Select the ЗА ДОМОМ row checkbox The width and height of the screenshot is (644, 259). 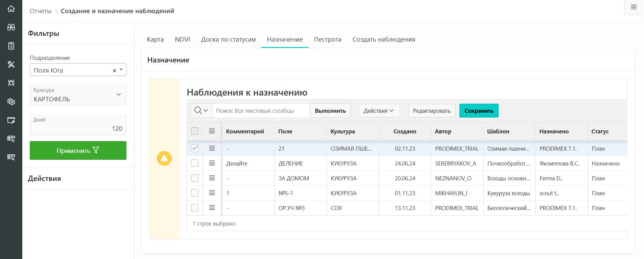tap(195, 178)
